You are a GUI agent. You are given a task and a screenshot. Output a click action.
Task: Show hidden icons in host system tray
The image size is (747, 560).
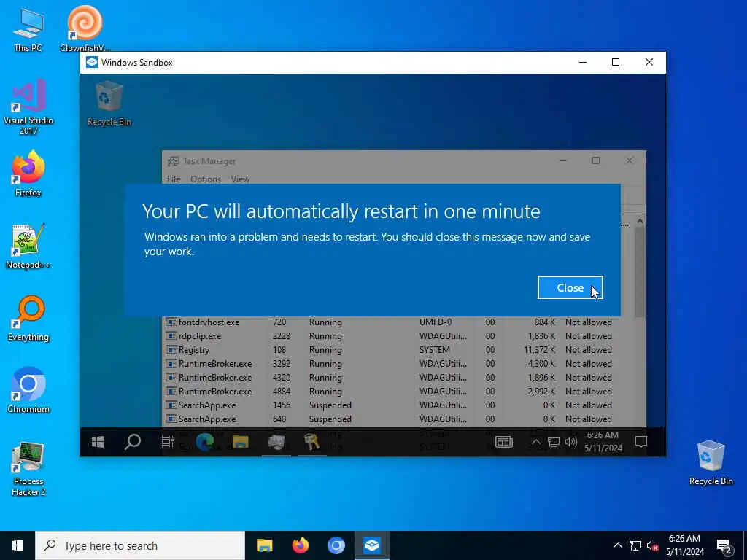click(x=617, y=545)
